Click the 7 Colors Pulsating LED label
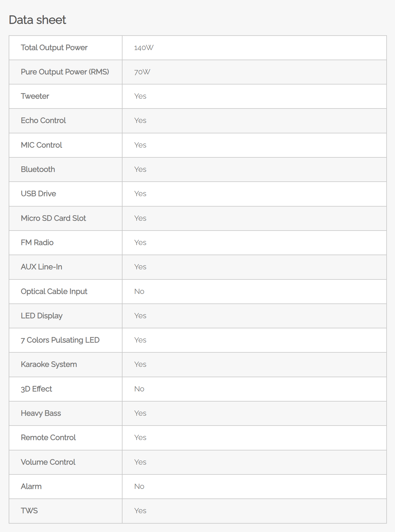This screenshot has width=395, height=532. tap(60, 340)
